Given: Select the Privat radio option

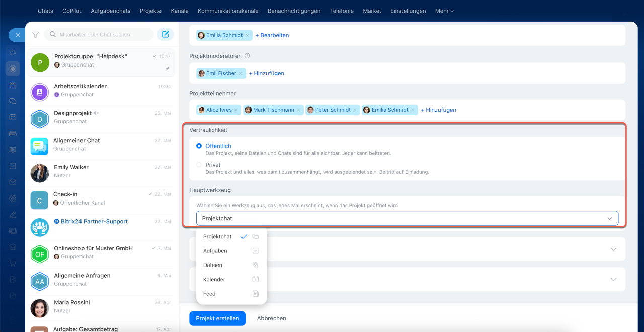Looking at the screenshot, I should (199, 165).
